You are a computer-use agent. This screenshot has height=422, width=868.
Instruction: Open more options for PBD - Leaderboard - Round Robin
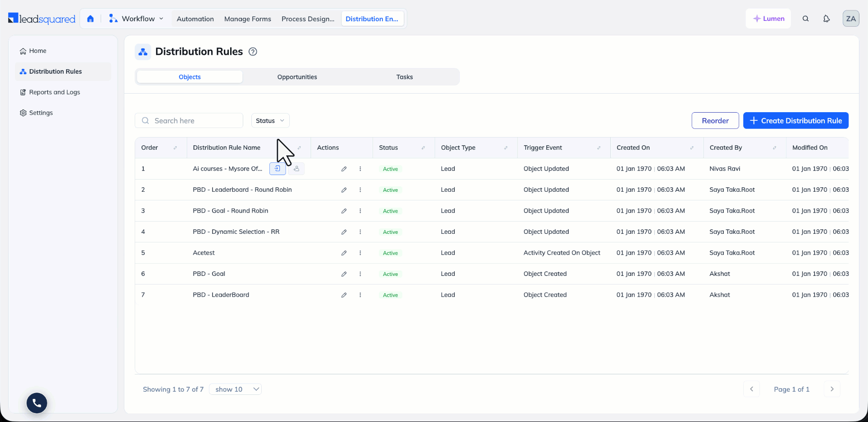[360, 190]
